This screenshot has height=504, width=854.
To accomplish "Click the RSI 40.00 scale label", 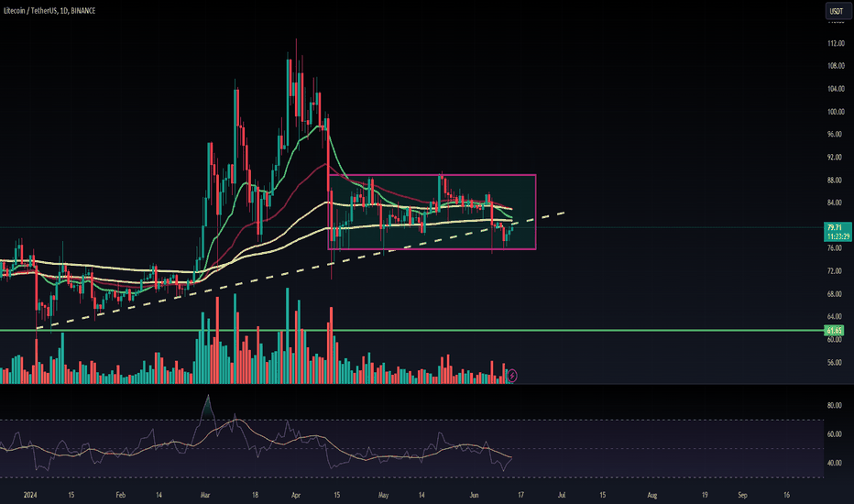I will pos(834,463).
